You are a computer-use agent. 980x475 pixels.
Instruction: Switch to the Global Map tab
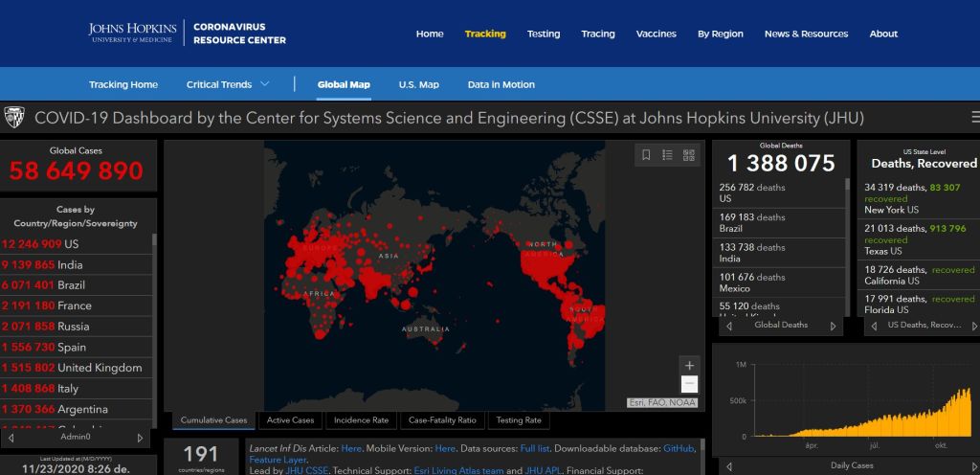344,84
